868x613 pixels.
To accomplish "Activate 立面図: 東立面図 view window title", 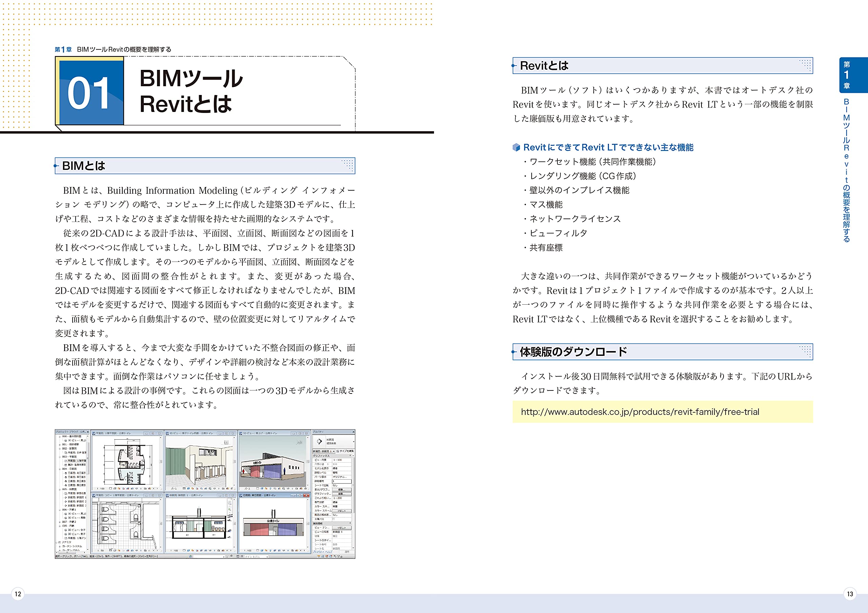I will [259, 495].
